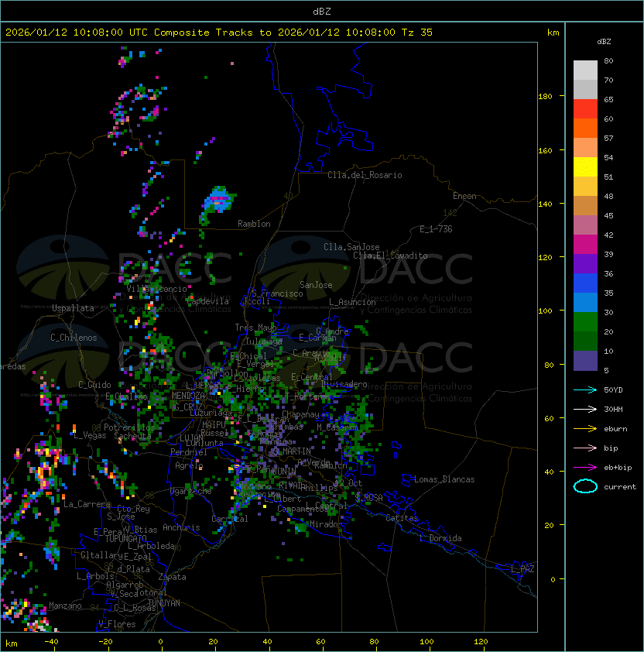
Task: Click the yellow Composite Tracks timestamp header
Action: click(x=219, y=33)
